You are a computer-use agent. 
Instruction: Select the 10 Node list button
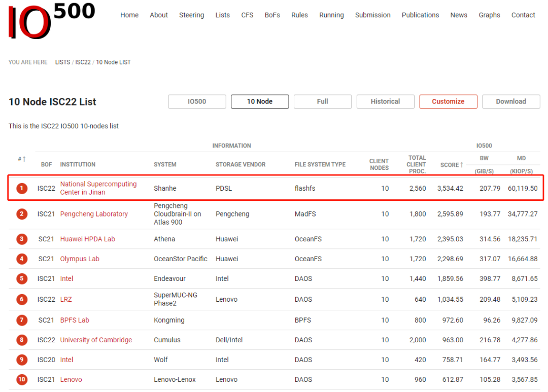[x=260, y=101]
